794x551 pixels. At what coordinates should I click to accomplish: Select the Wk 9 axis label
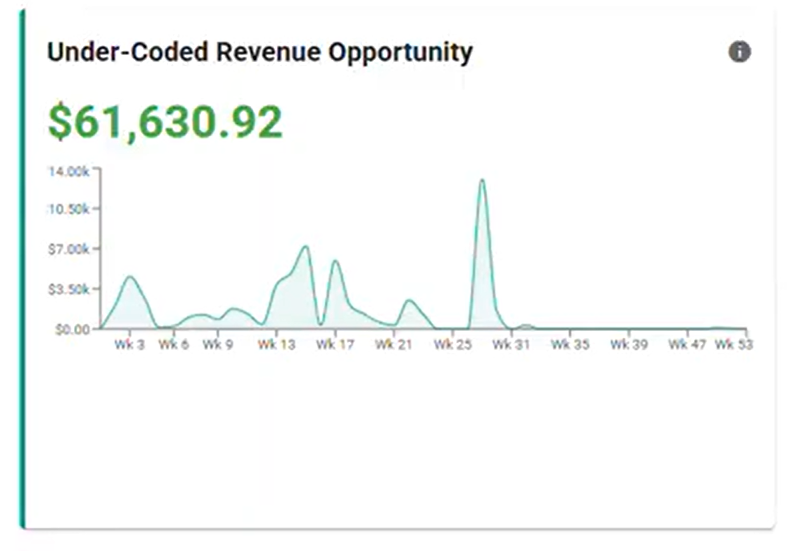pyautogui.click(x=218, y=344)
